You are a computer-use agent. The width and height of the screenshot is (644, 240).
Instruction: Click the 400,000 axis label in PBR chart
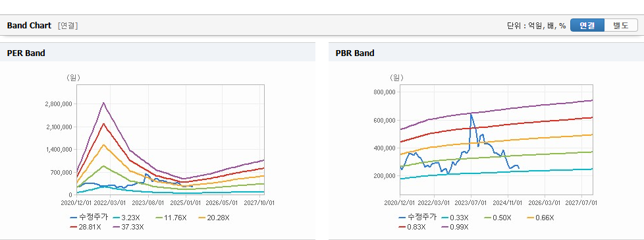coord(384,148)
